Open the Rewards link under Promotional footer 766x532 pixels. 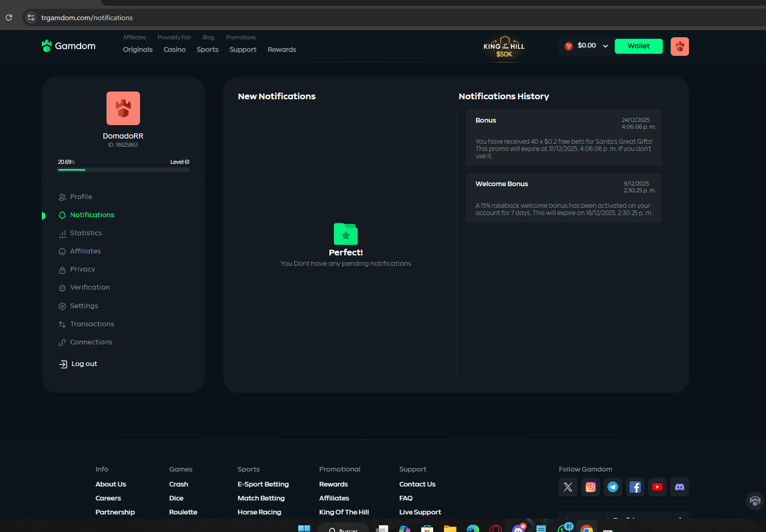tap(333, 484)
